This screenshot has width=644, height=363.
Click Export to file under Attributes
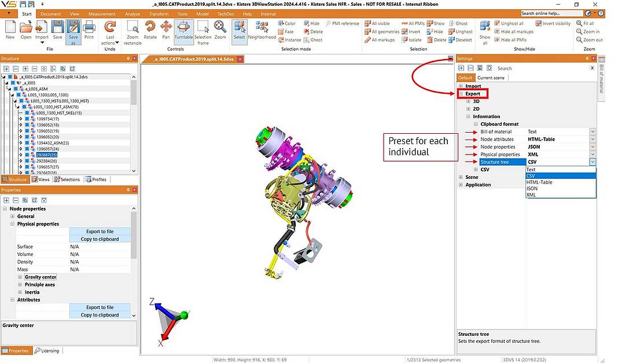100,307
